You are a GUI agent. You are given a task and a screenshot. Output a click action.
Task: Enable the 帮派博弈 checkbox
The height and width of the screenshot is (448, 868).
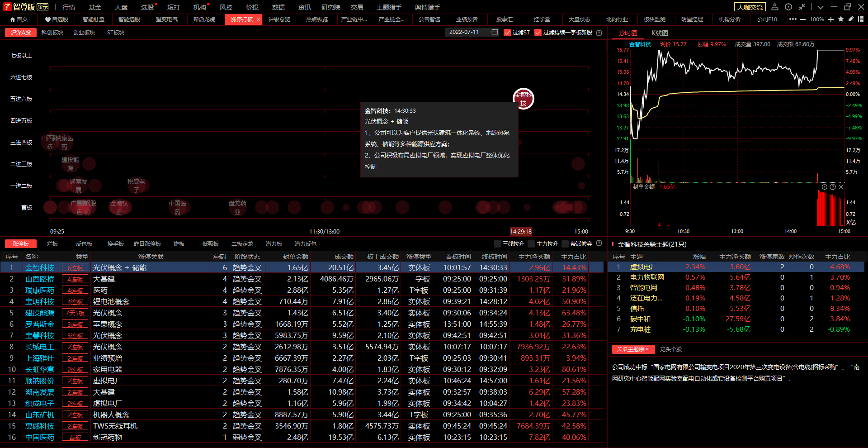tap(565, 244)
